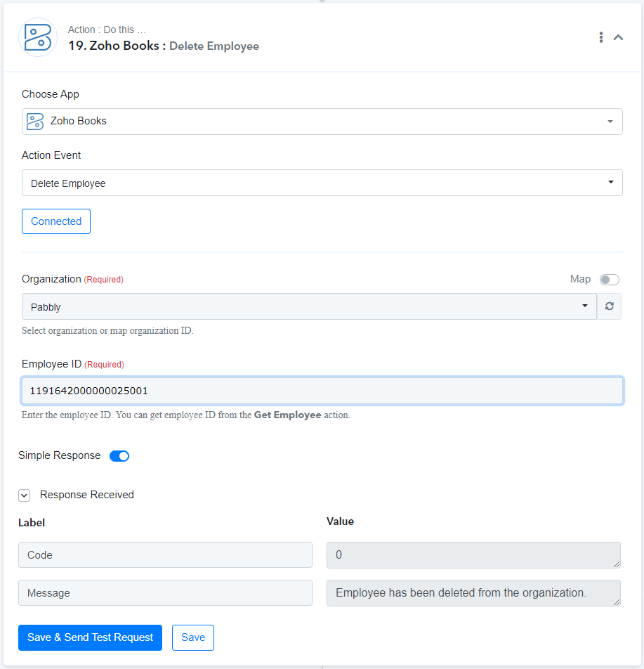Toggle the Organization Map switch
The width and height of the screenshot is (644, 669).
tap(609, 280)
